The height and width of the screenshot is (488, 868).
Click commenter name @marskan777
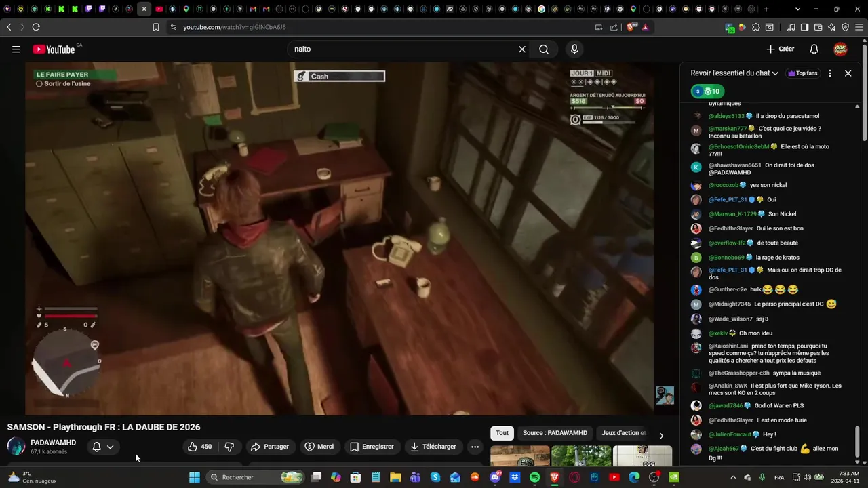click(728, 129)
